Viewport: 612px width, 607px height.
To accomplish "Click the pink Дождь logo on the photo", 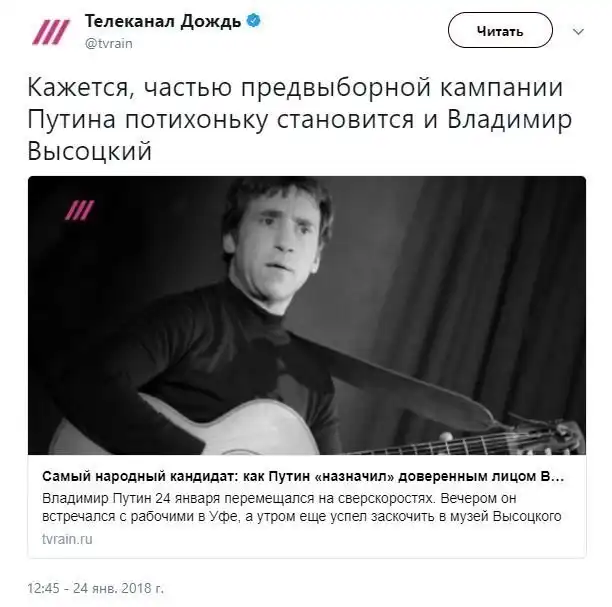I will click(80, 210).
